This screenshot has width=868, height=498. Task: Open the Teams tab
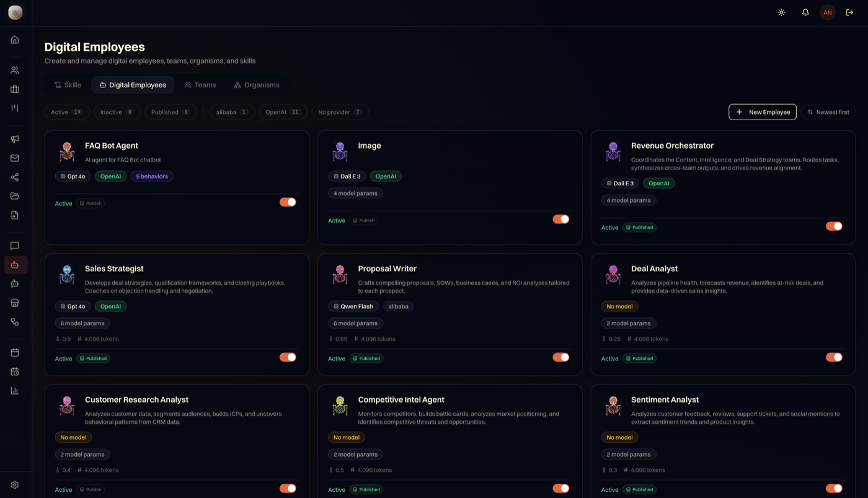(x=200, y=85)
